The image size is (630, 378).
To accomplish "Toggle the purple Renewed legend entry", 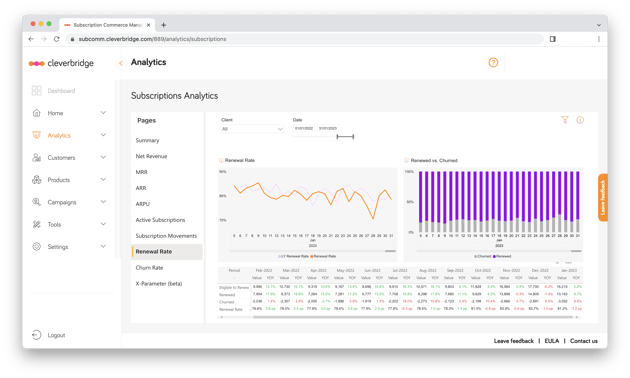I will coord(502,256).
